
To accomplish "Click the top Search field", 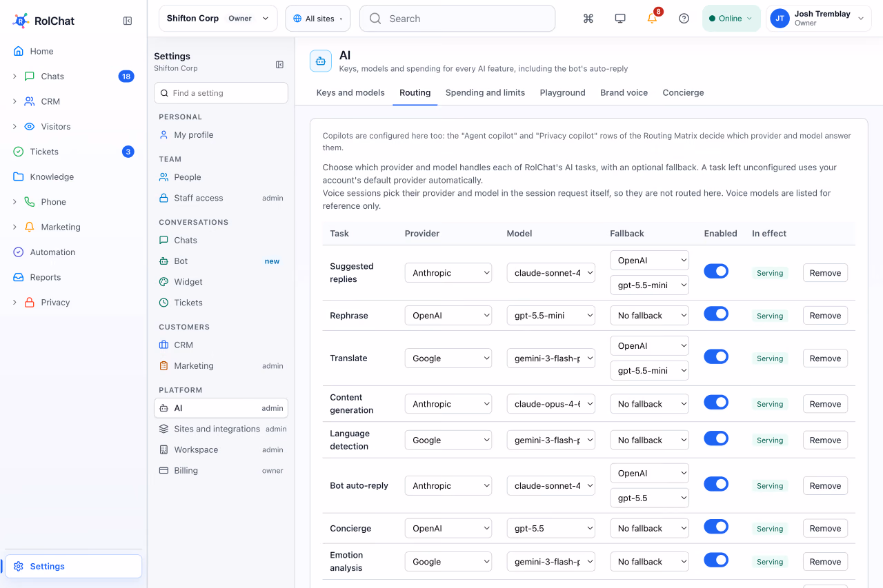I will point(457,19).
